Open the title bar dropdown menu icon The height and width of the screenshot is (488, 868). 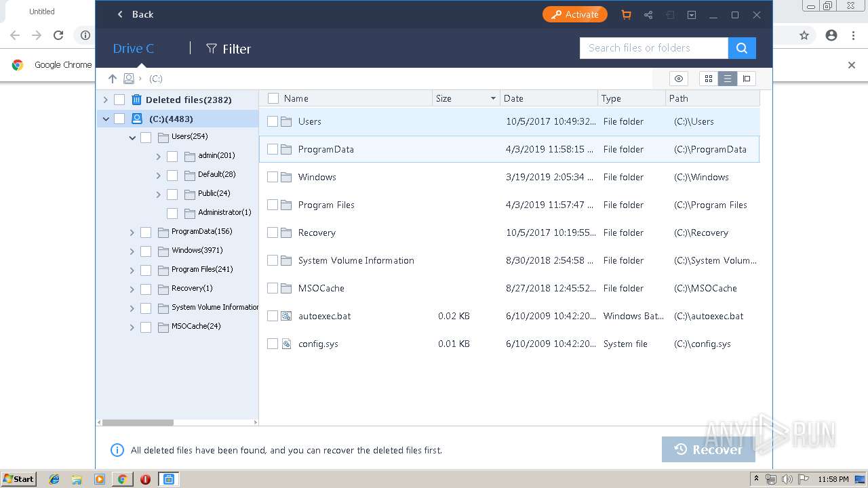(x=692, y=14)
